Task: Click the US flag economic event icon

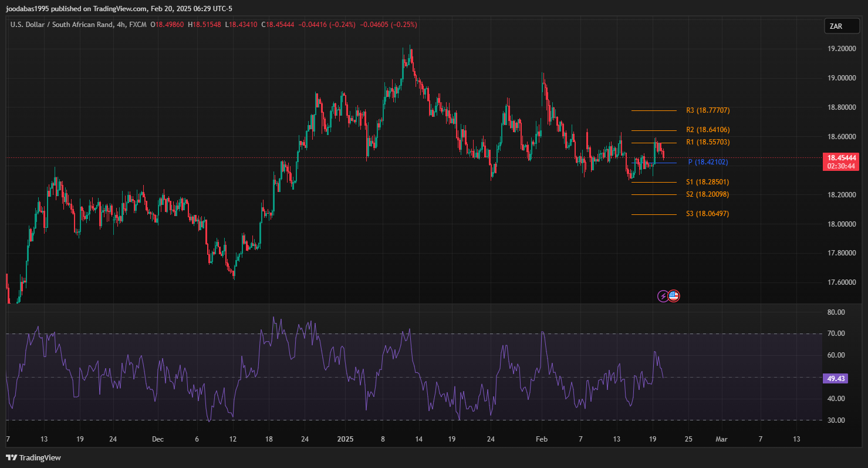Action: coord(674,296)
